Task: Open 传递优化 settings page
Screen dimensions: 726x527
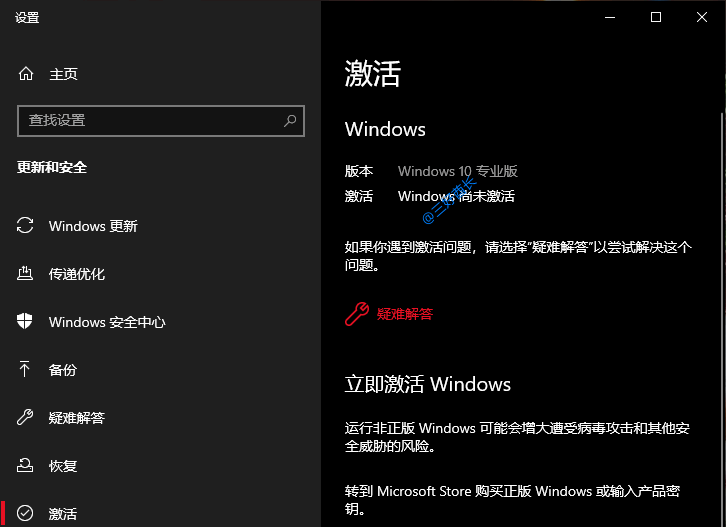Action: [77, 274]
